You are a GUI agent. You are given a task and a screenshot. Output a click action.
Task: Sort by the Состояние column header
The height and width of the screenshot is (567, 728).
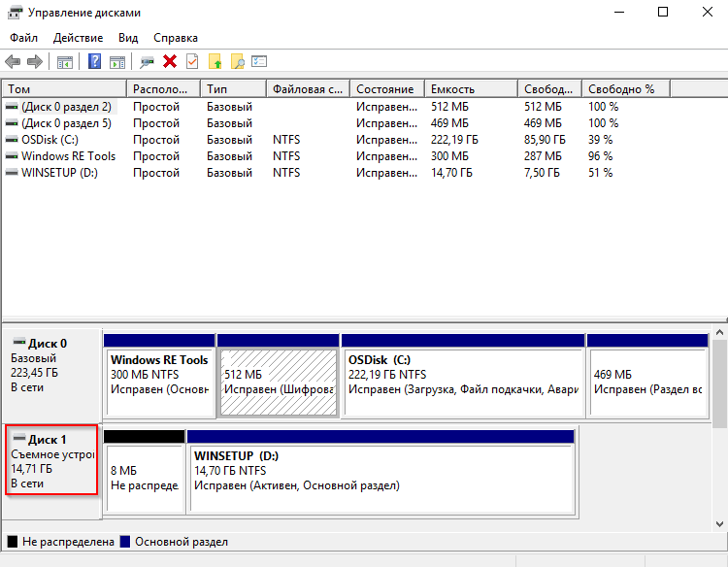click(x=387, y=88)
